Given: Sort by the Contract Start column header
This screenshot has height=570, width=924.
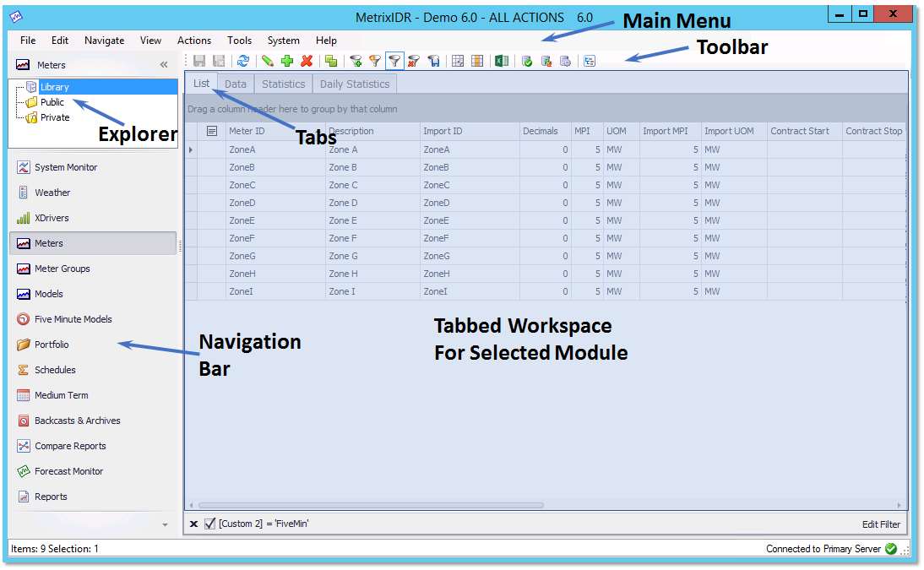Looking at the screenshot, I should click(x=804, y=132).
